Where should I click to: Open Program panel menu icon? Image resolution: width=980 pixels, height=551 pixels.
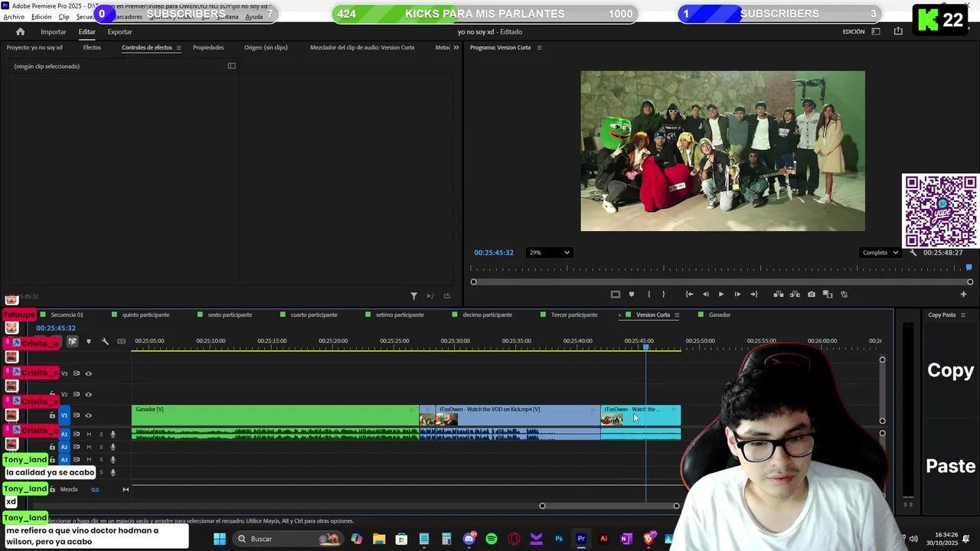point(539,47)
